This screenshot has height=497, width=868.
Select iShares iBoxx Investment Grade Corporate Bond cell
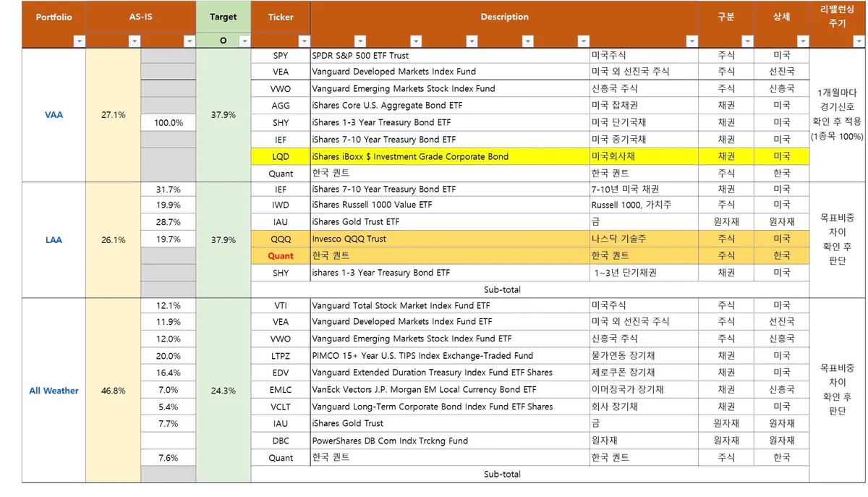(450, 156)
